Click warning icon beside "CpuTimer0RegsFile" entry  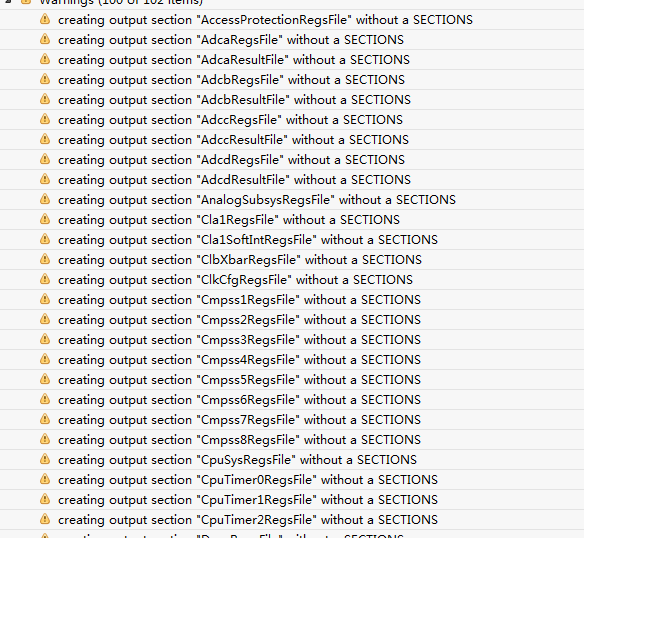click(44, 480)
